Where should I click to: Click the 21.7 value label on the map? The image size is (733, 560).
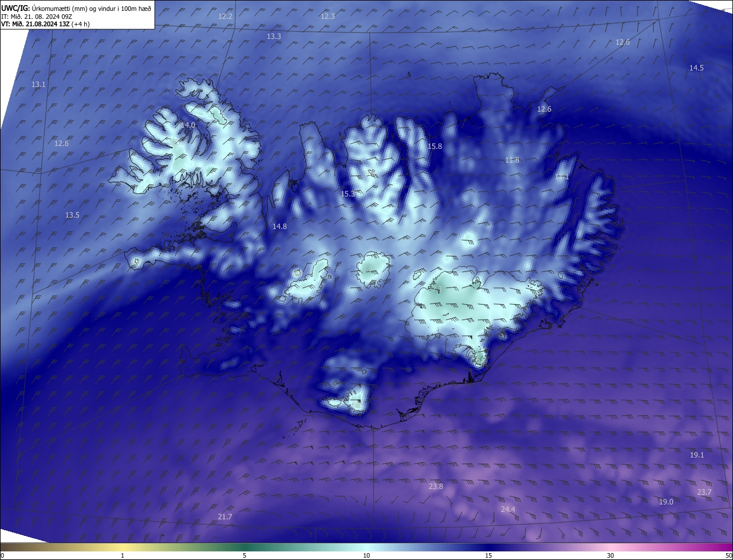(225, 517)
